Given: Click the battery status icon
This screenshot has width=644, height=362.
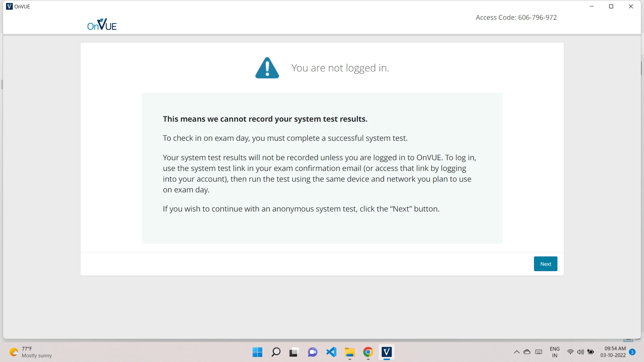Looking at the screenshot, I should [591, 352].
